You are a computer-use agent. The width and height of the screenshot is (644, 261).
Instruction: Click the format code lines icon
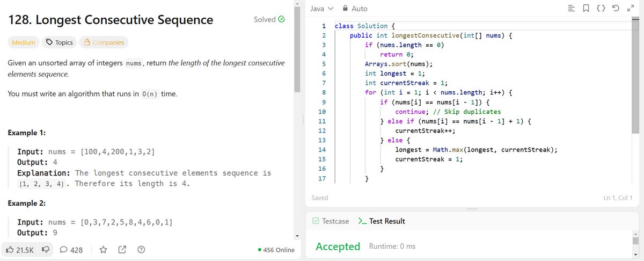[x=571, y=9]
